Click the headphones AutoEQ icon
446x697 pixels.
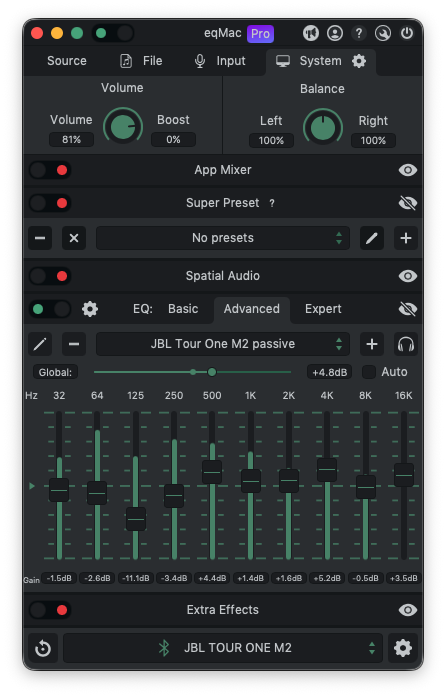click(406, 344)
